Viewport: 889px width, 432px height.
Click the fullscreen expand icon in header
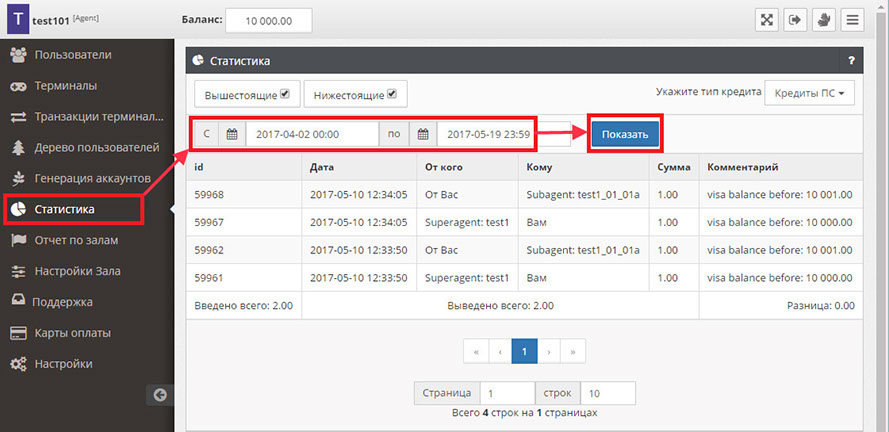(766, 20)
